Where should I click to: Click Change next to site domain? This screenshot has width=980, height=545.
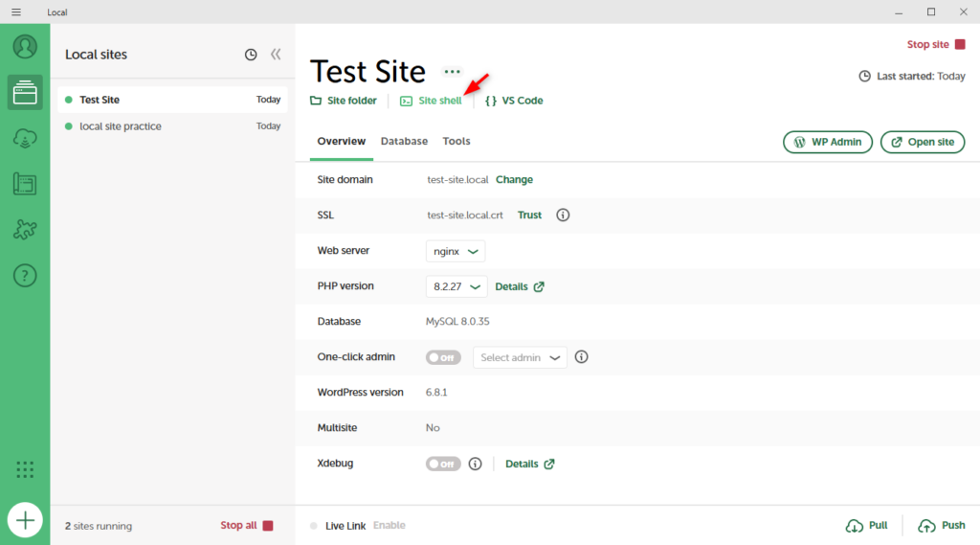point(514,179)
